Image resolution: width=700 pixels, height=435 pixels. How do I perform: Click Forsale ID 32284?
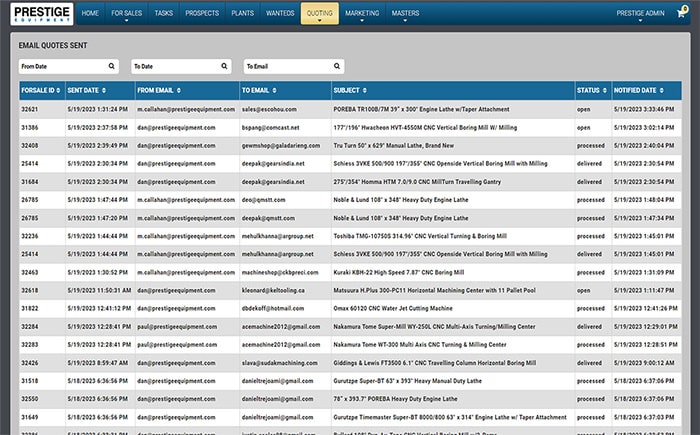click(x=29, y=327)
